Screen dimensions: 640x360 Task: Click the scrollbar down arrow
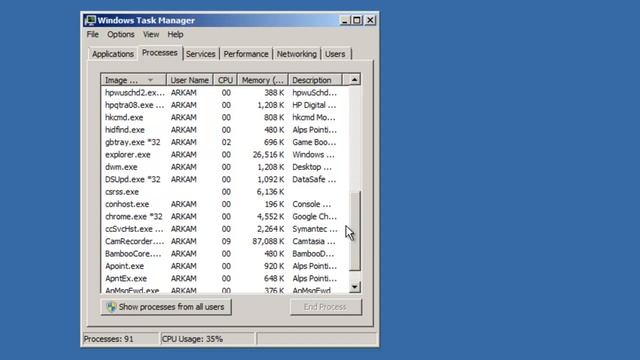[x=354, y=287]
